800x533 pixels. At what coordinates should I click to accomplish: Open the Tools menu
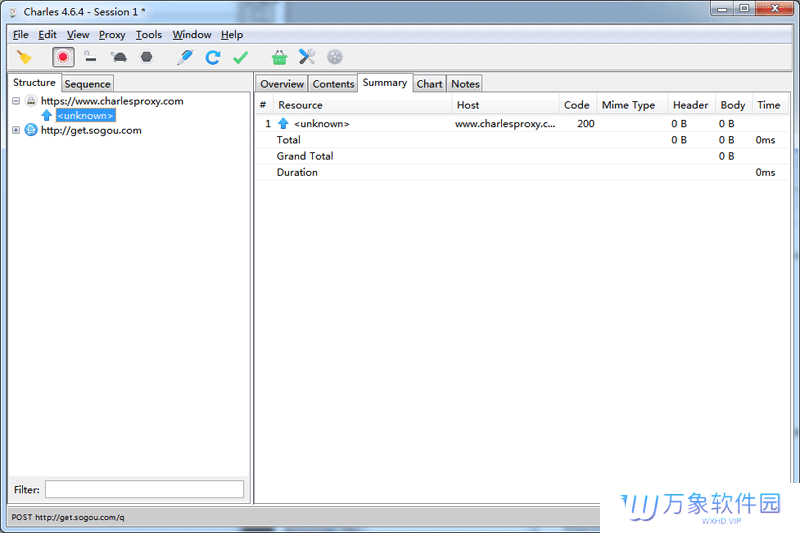148,35
